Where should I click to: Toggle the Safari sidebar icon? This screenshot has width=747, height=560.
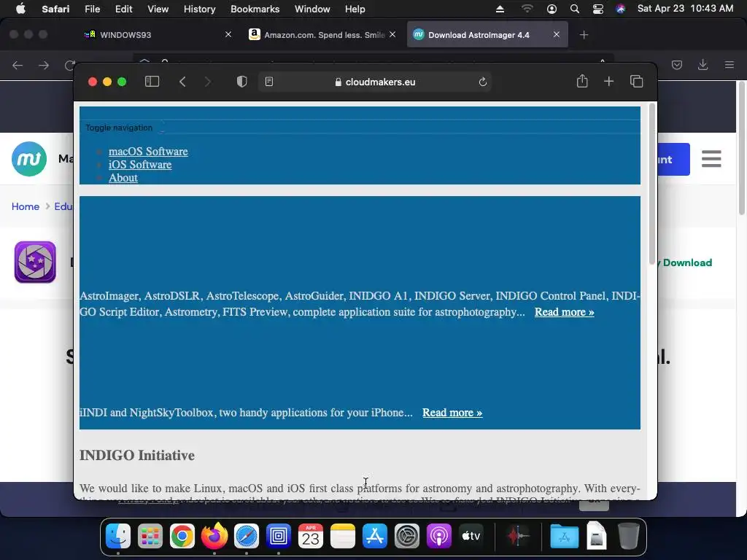click(152, 82)
